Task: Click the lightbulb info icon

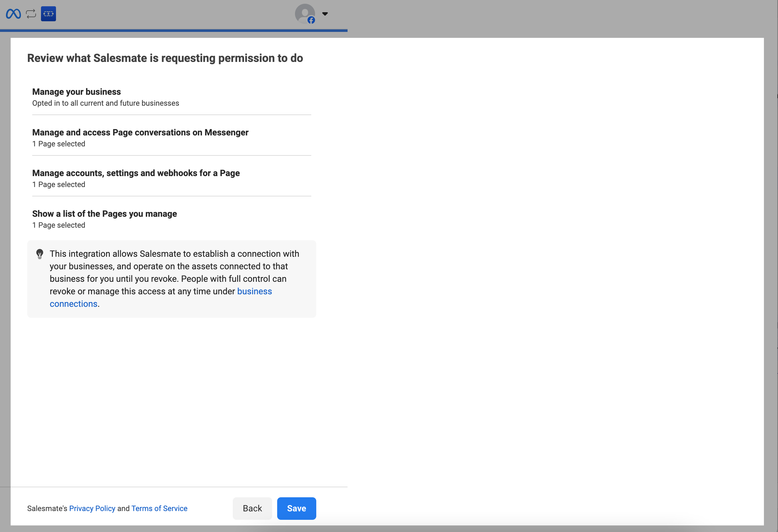Action: [39, 254]
